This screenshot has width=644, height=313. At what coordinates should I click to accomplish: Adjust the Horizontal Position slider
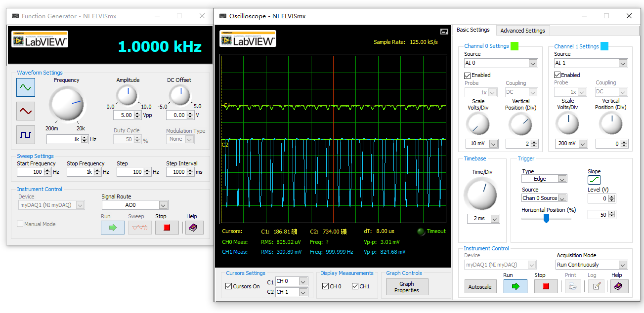(x=546, y=218)
